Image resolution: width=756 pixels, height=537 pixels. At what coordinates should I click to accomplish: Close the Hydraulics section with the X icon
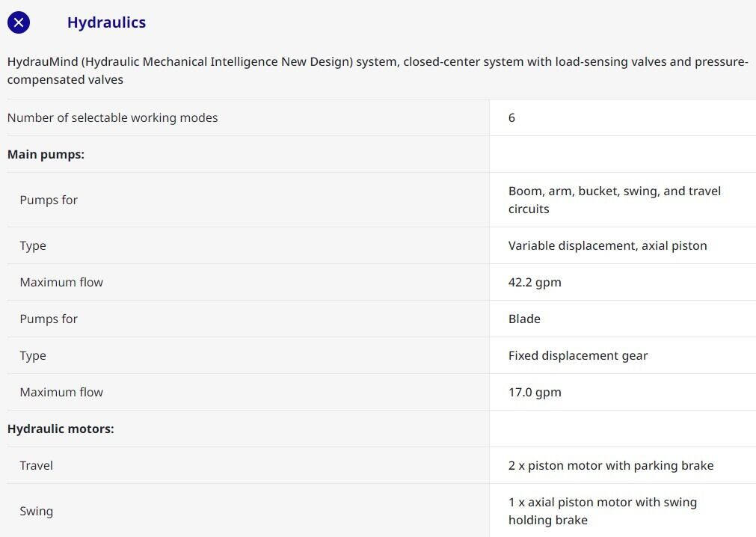[19, 22]
